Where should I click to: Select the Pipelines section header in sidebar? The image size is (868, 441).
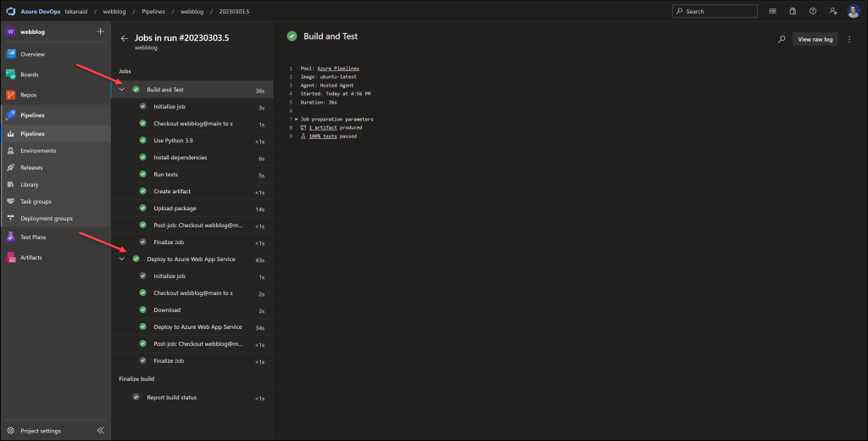pyautogui.click(x=55, y=115)
